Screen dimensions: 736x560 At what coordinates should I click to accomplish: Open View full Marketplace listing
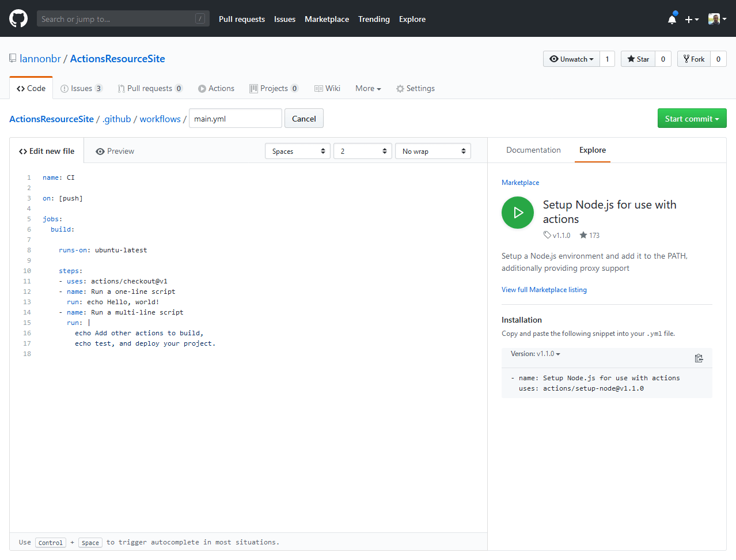coord(544,290)
